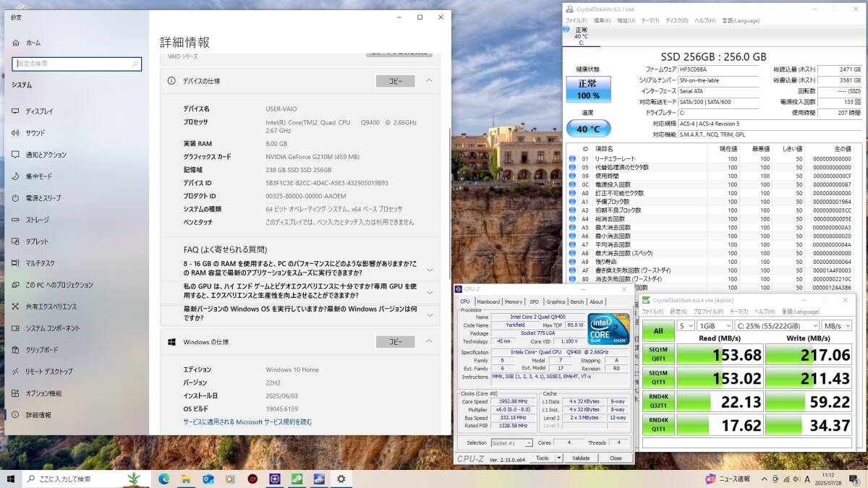Select 詳細情報 in Settings sidebar
Screen dimensions: 868x488
pos(38,415)
